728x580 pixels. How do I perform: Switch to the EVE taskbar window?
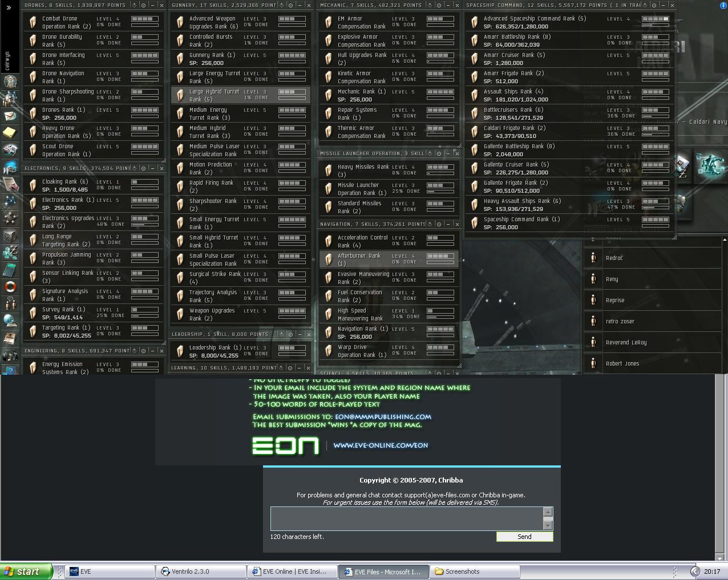pos(110,571)
